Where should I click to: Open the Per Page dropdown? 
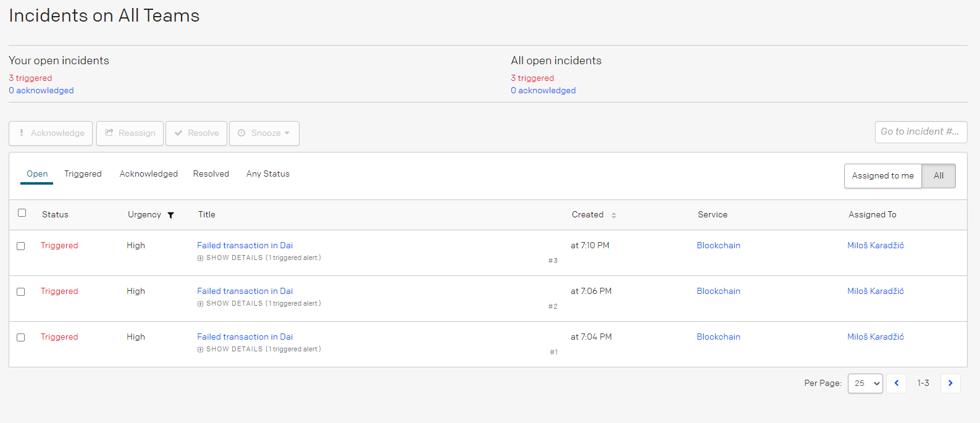click(x=865, y=383)
